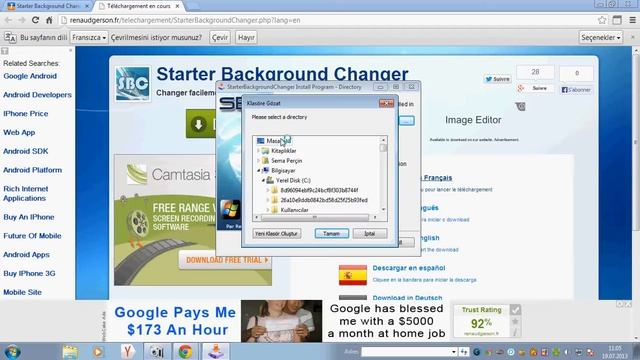Screen dimensions: 640x360
Task: Click the İptal button
Action: [370, 233]
